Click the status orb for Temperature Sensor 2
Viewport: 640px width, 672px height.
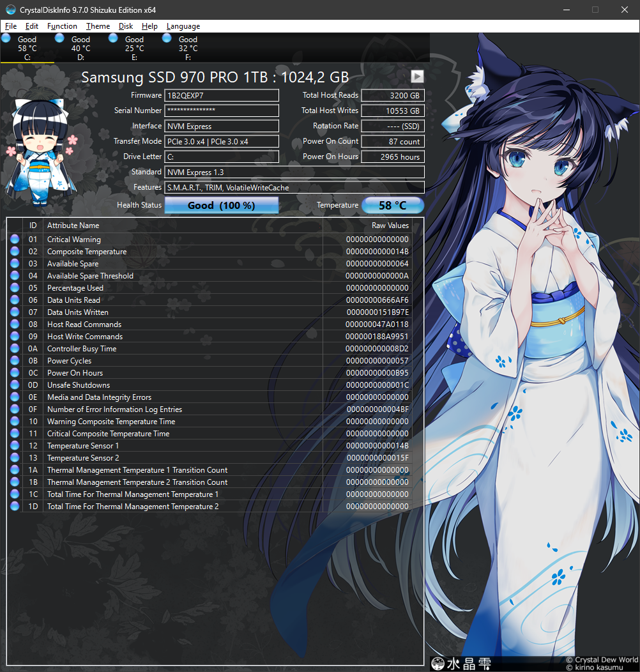15,458
